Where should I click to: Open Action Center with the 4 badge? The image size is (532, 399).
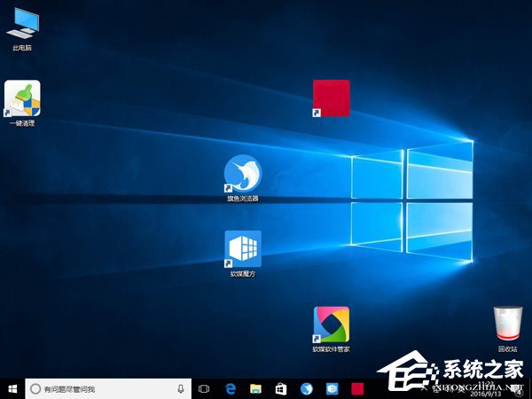pos(518,390)
